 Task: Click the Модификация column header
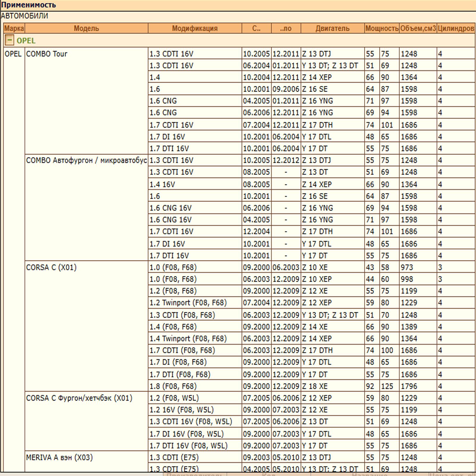tap(195, 29)
